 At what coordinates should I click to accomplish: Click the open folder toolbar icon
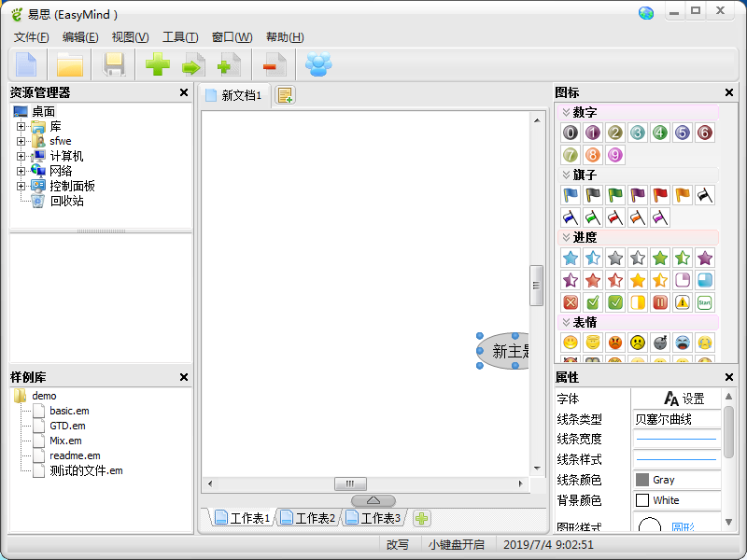coord(70,64)
